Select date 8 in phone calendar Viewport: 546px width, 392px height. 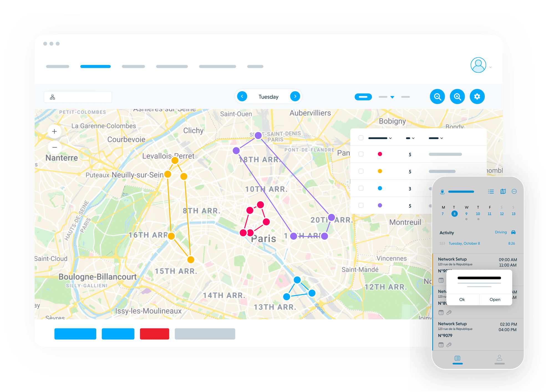coord(454,214)
